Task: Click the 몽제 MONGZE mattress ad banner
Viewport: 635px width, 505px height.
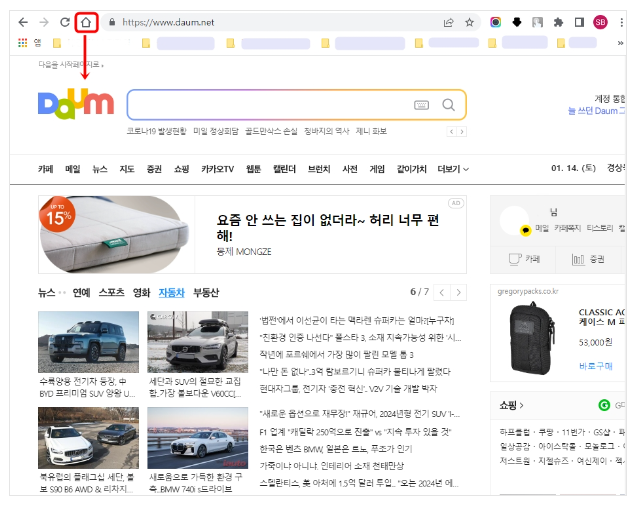Action: coord(252,234)
